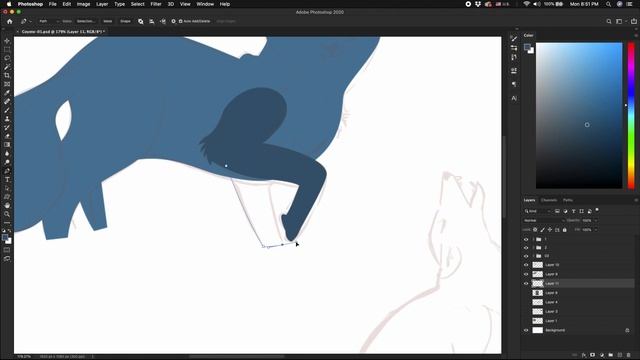Screen dimensions: 640x360
Task: Open pen options gear icon
Action: pyautogui.click(x=173, y=21)
